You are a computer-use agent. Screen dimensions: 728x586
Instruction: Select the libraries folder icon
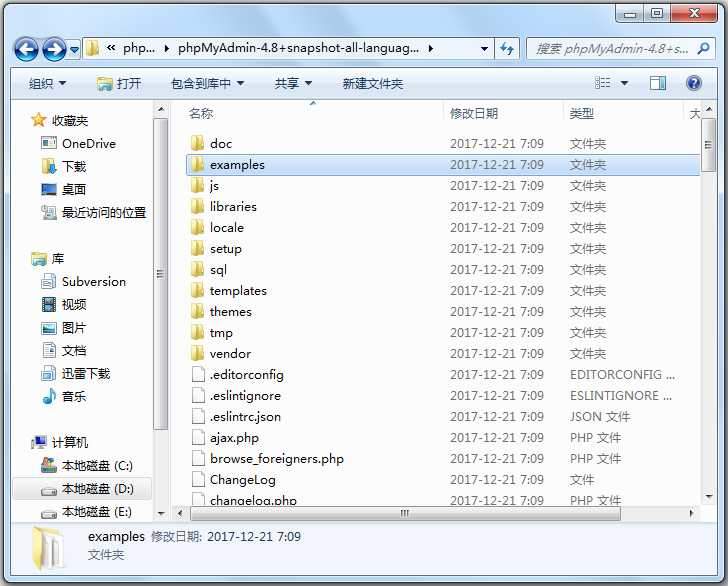point(198,206)
